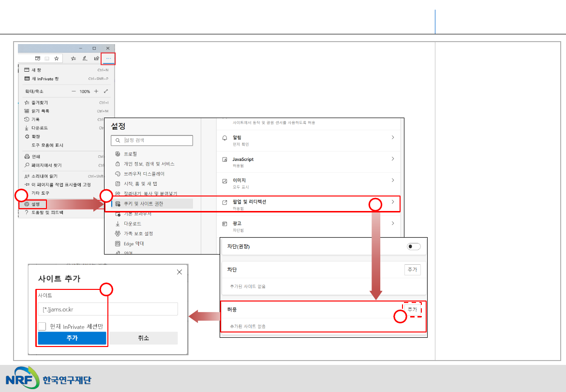Viewport: 566px width, 392px height.
Task: Open the Edge three-dots settings menu
Action: pos(108,58)
